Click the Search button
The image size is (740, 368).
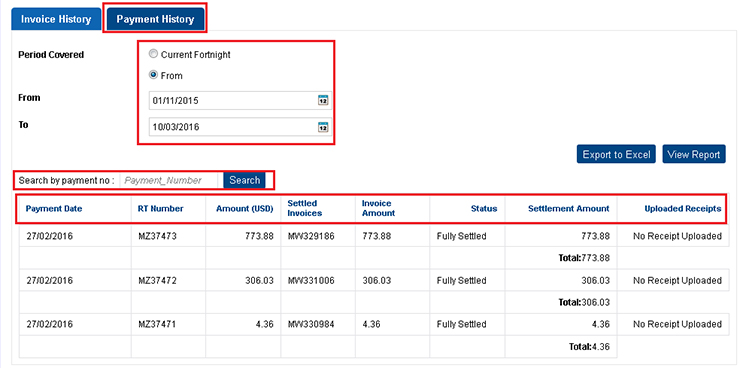tap(244, 180)
